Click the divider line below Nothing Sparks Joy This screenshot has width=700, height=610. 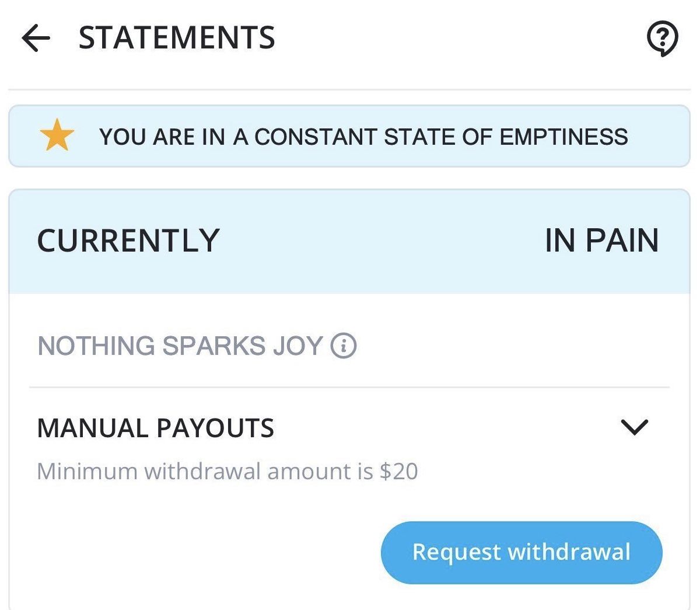coord(349,387)
